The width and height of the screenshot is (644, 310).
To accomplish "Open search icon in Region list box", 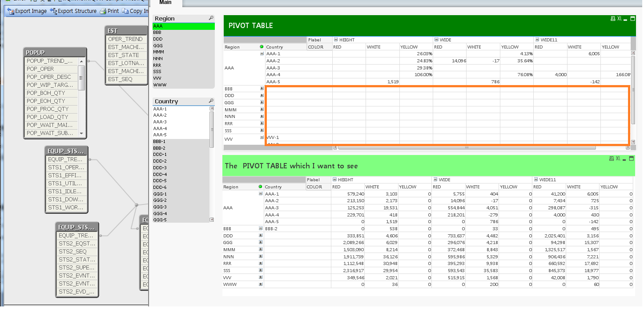I will (x=211, y=18).
